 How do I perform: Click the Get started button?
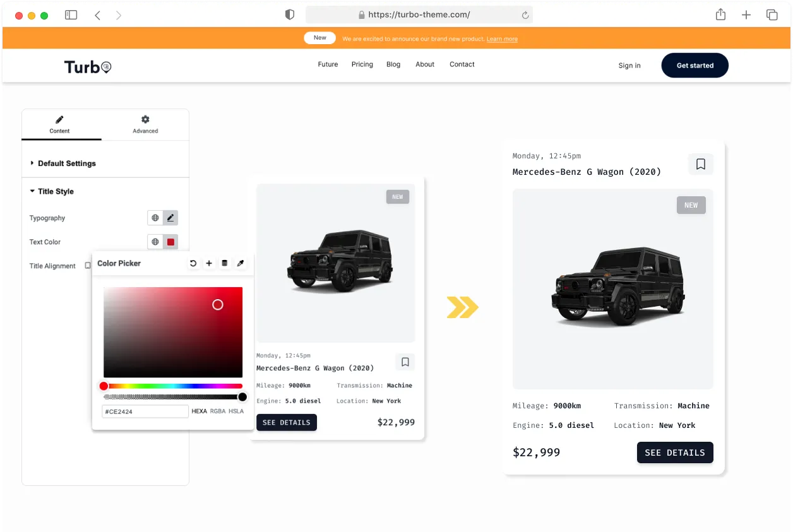[x=695, y=66]
